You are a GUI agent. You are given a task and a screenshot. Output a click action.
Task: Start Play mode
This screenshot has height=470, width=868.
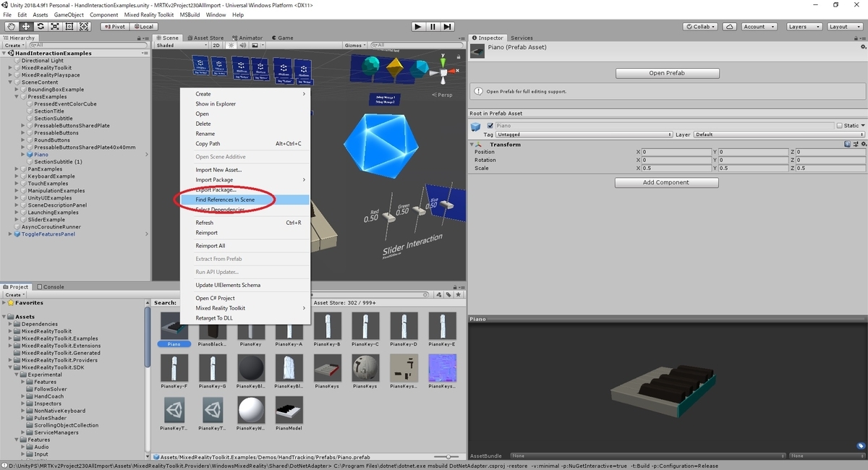(x=418, y=27)
